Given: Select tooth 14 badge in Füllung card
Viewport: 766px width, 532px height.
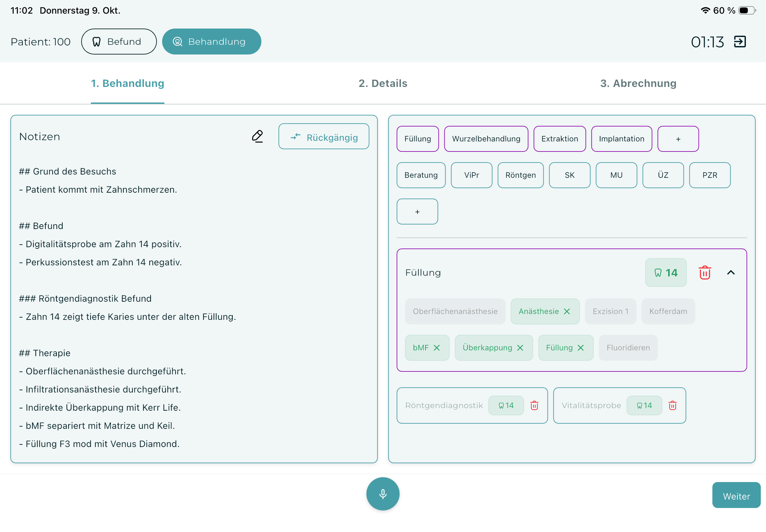Looking at the screenshot, I should click(x=666, y=273).
